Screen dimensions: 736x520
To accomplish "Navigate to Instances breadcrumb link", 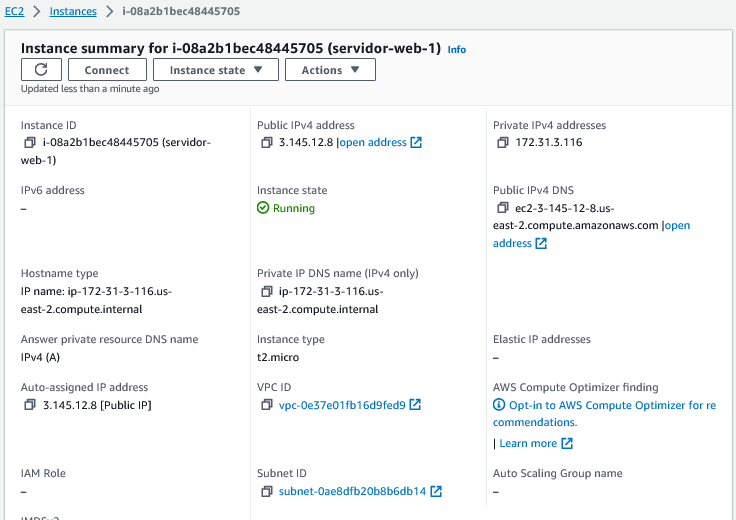I will 73,12.
